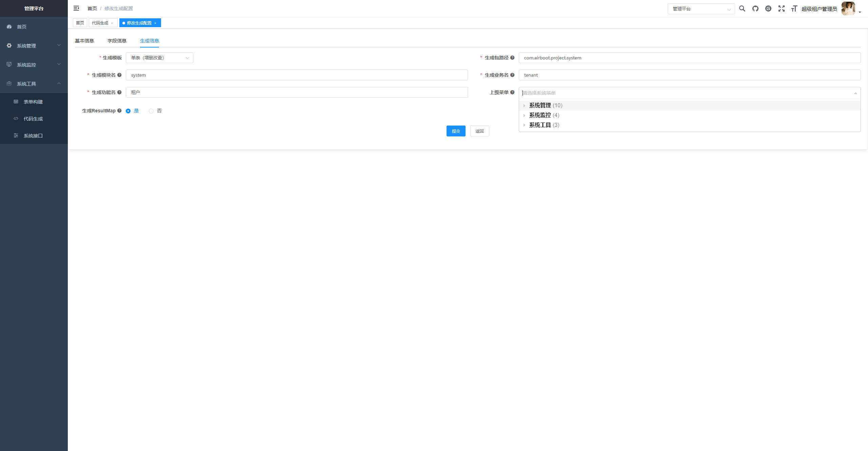Open the 管理平台 platform selector dropdown

(x=701, y=9)
